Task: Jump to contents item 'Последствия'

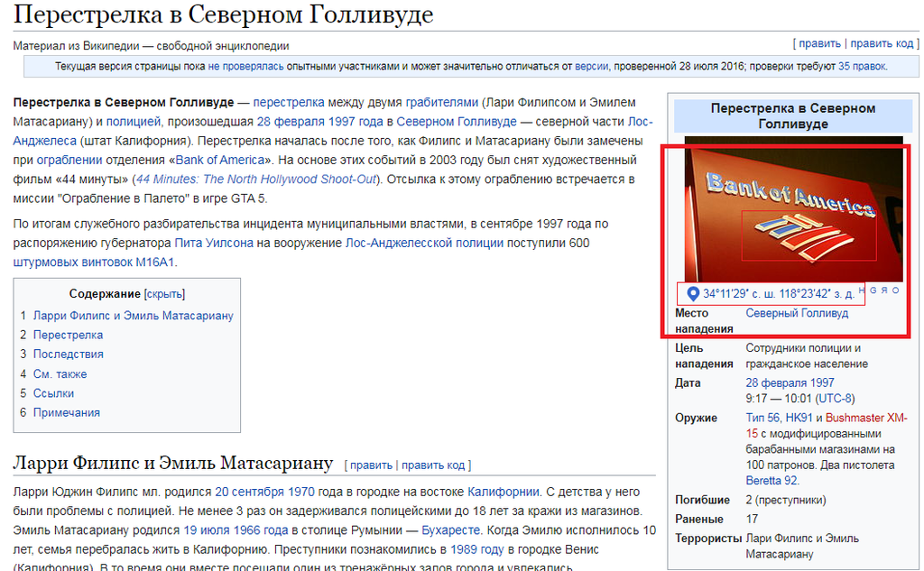Action: (69, 355)
